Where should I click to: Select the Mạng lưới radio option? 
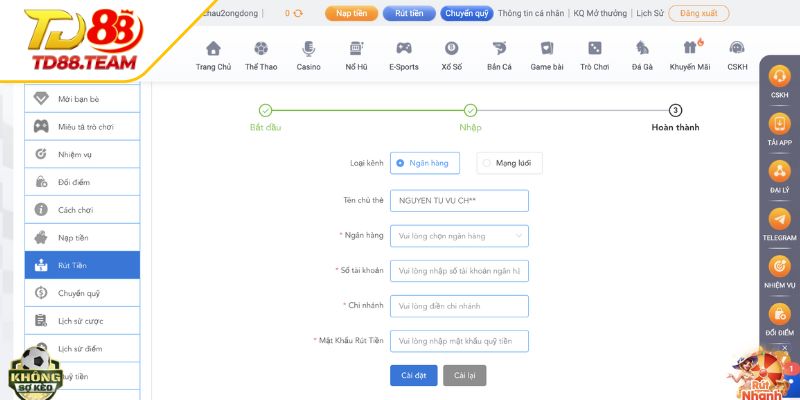click(x=487, y=163)
